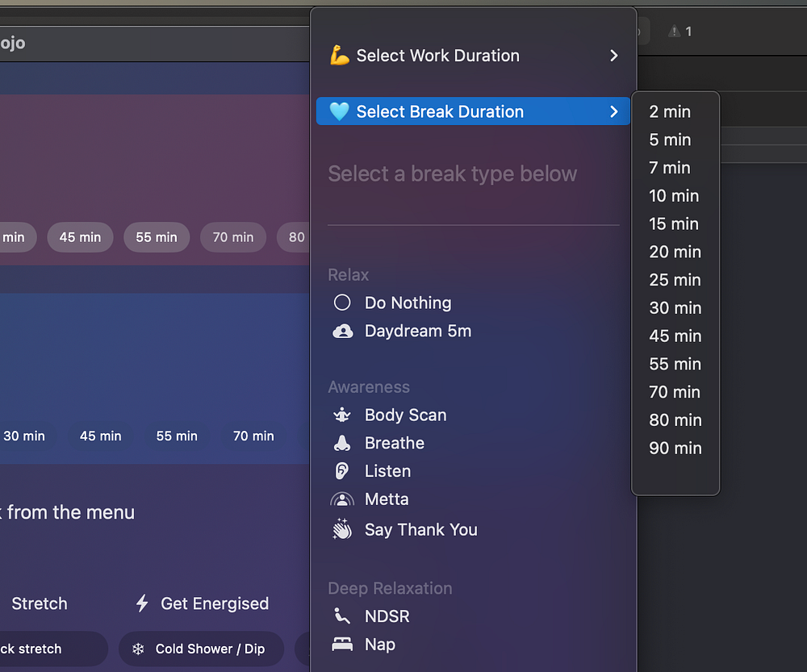The image size is (807, 672).
Task: Choose 15 min from break duration list
Action: click(x=674, y=223)
